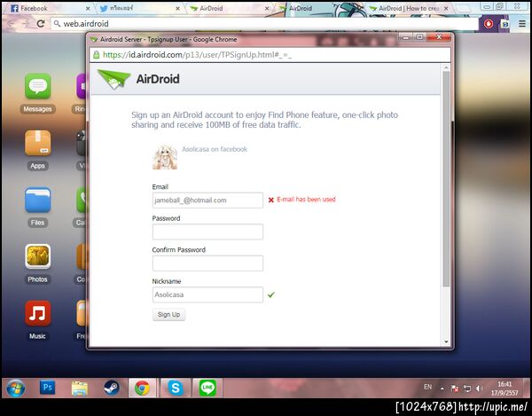The width and height of the screenshot is (532, 416).
Task: Open the Files folder icon
Action: (x=37, y=200)
